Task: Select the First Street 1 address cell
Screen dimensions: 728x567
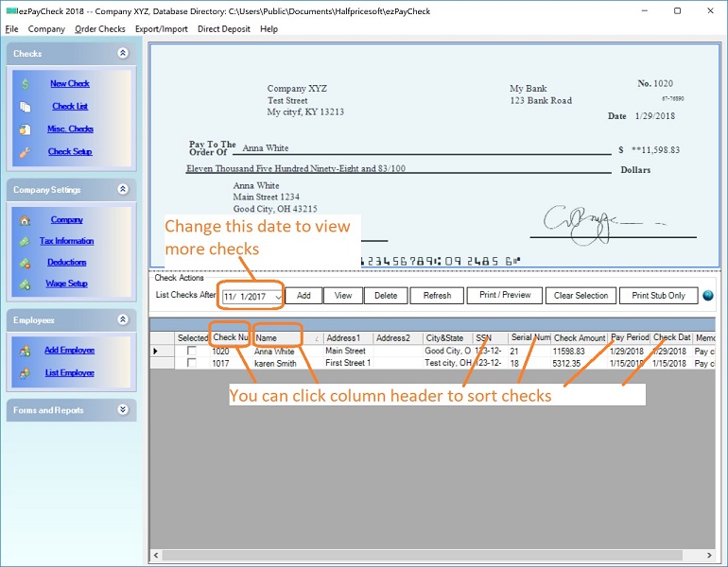Action: (x=348, y=363)
